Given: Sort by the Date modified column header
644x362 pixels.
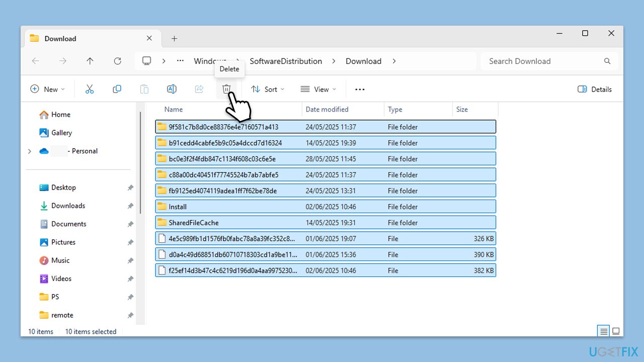Looking at the screenshot, I should [x=327, y=109].
